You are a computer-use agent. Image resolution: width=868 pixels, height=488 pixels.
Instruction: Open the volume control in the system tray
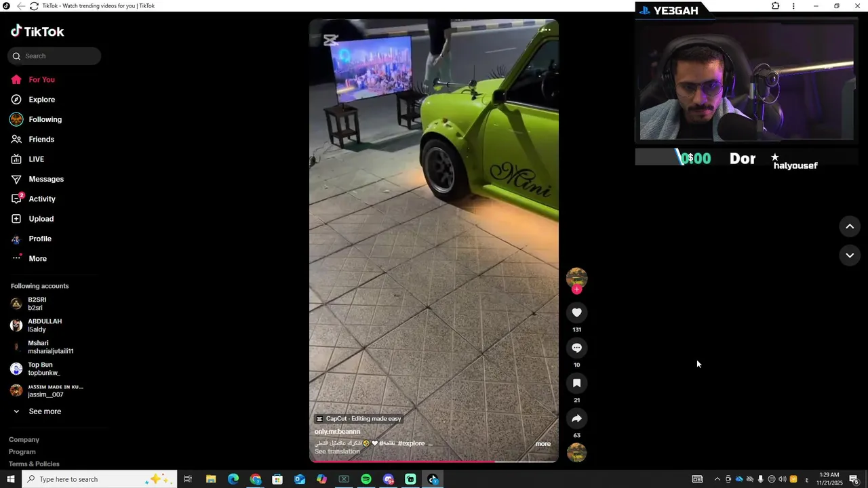coord(783,479)
